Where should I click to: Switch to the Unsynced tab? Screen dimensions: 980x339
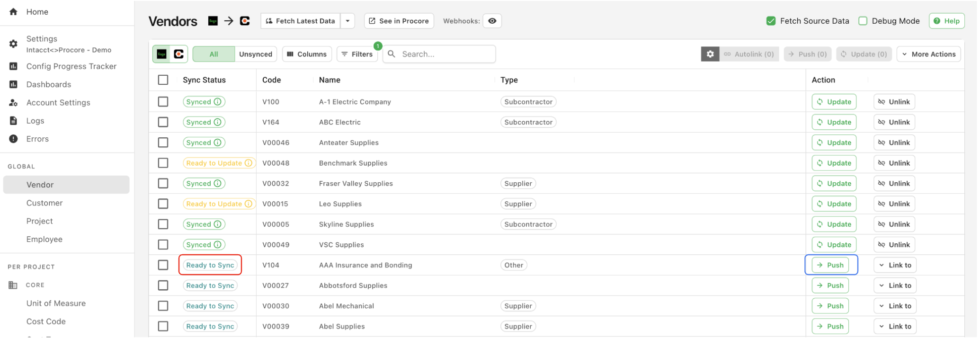[x=255, y=54]
